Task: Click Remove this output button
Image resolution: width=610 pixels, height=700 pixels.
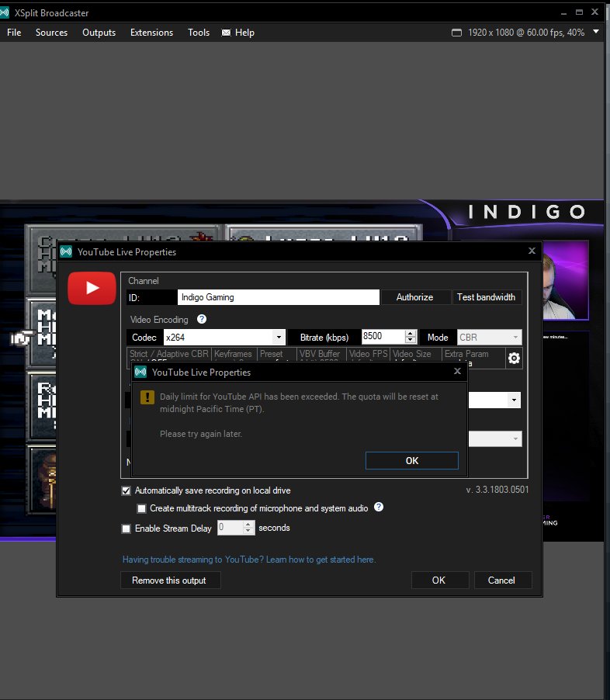Action: [x=170, y=580]
